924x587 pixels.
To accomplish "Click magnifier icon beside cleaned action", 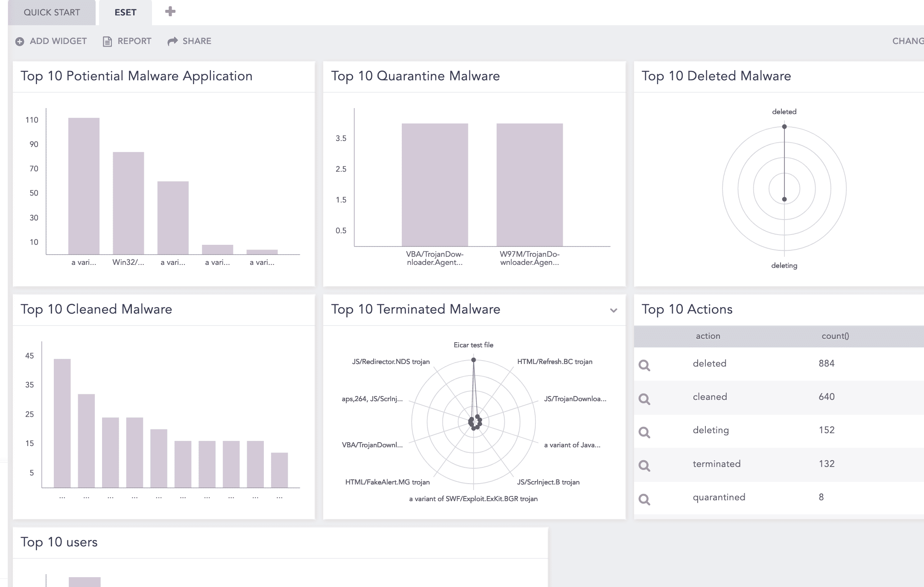I will pyautogui.click(x=644, y=399).
